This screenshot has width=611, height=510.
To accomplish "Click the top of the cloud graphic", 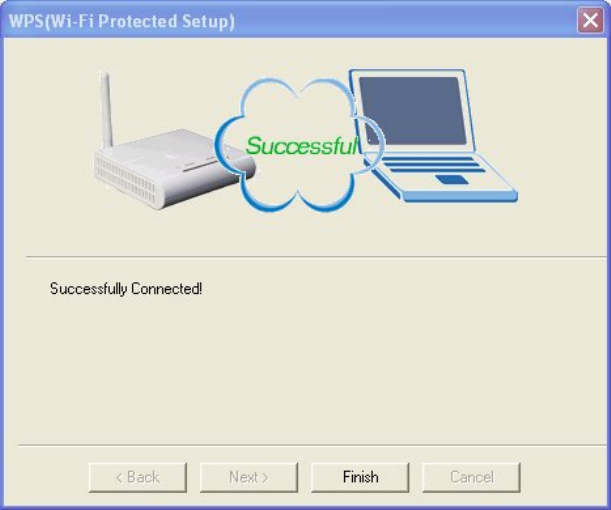I will pyautogui.click(x=298, y=88).
